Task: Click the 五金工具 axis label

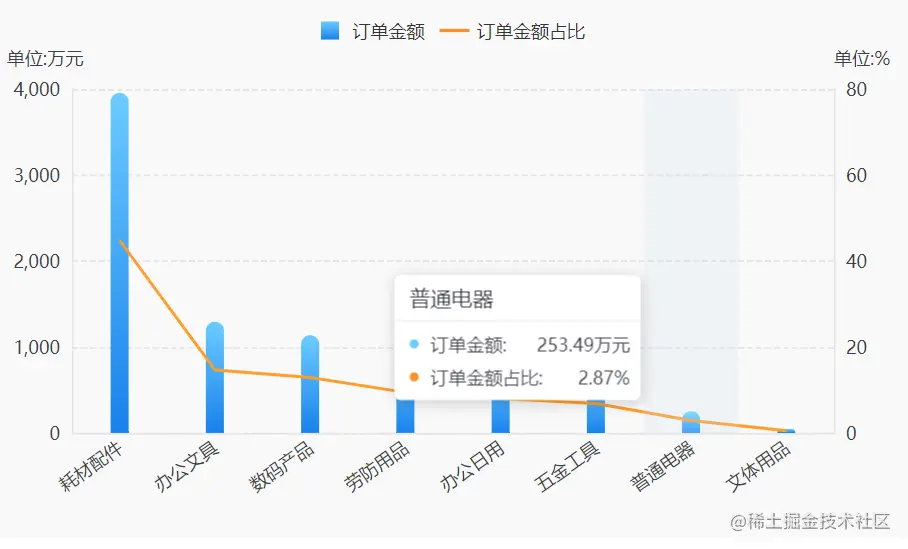Action: pos(567,467)
